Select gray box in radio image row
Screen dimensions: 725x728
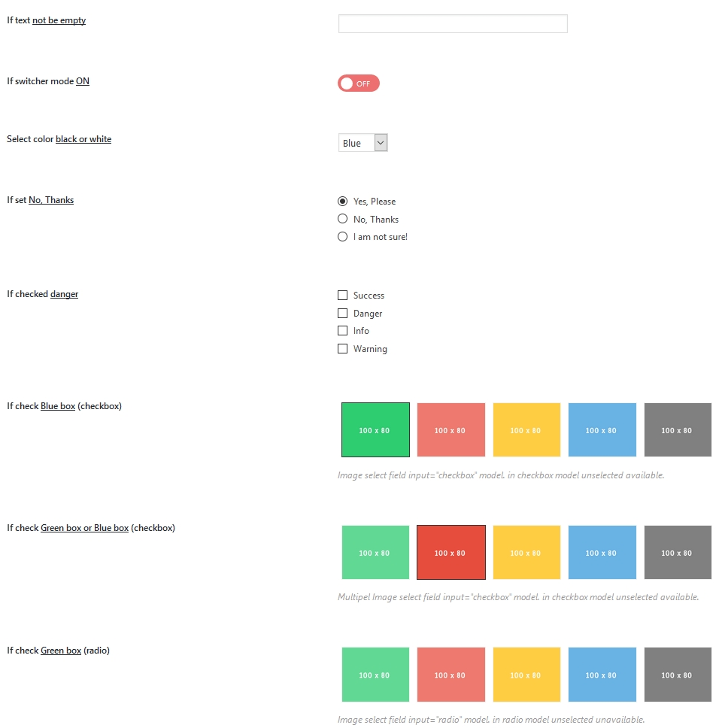point(678,675)
